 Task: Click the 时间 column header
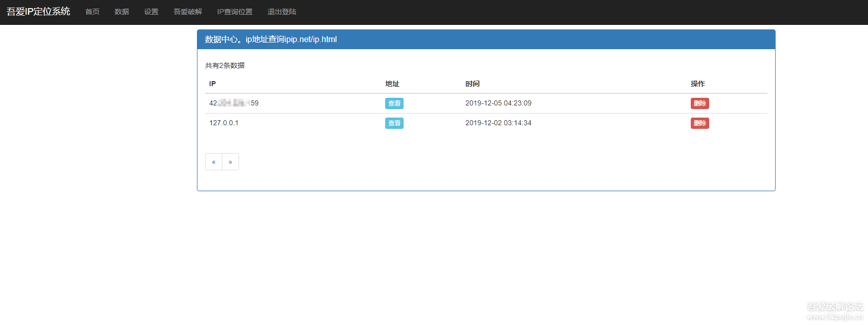tap(472, 84)
